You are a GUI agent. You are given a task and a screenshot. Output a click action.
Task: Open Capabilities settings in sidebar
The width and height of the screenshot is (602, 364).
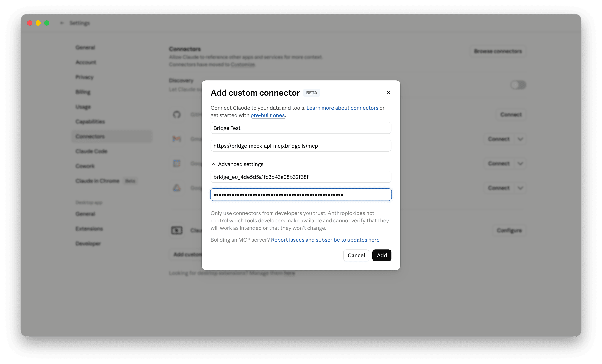coord(90,122)
